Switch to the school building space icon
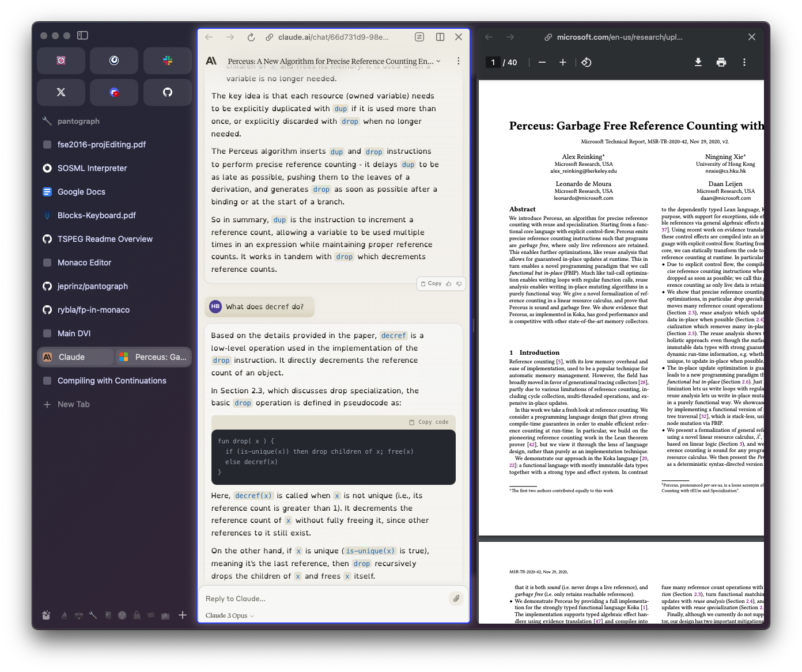The width and height of the screenshot is (802, 672). click(x=165, y=615)
